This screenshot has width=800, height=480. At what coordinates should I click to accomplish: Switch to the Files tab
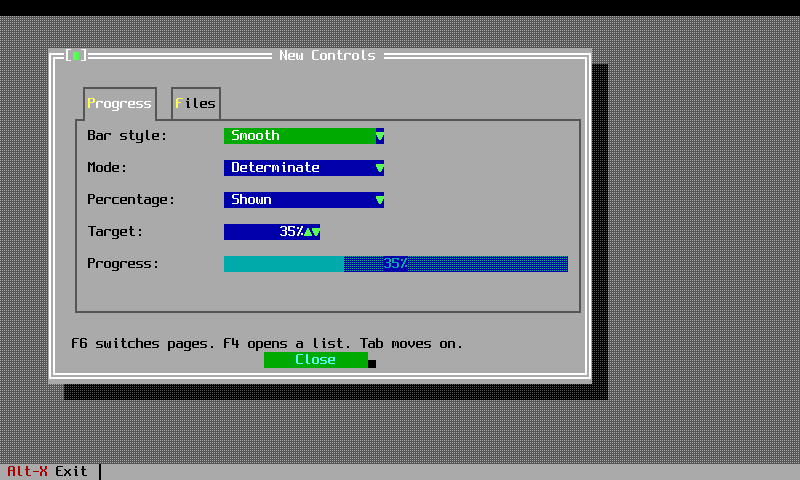tap(196, 104)
